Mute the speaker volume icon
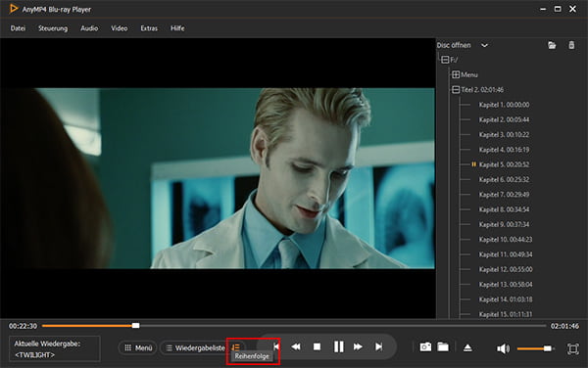This screenshot has height=368, width=588. [x=503, y=348]
